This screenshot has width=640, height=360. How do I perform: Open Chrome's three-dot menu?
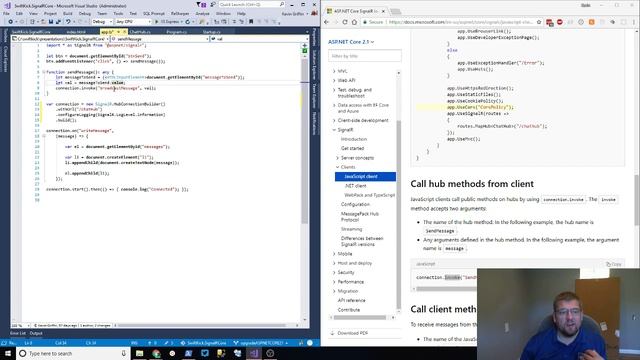point(634,22)
